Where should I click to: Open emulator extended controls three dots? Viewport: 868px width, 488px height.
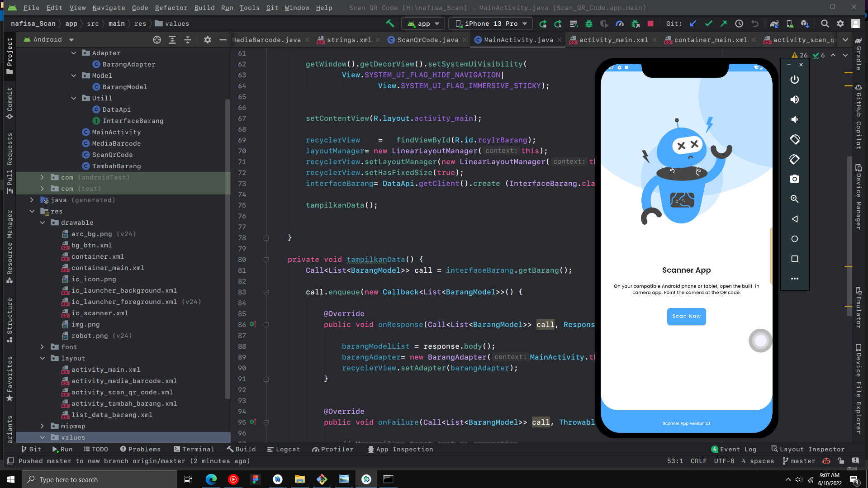tap(795, 279)
